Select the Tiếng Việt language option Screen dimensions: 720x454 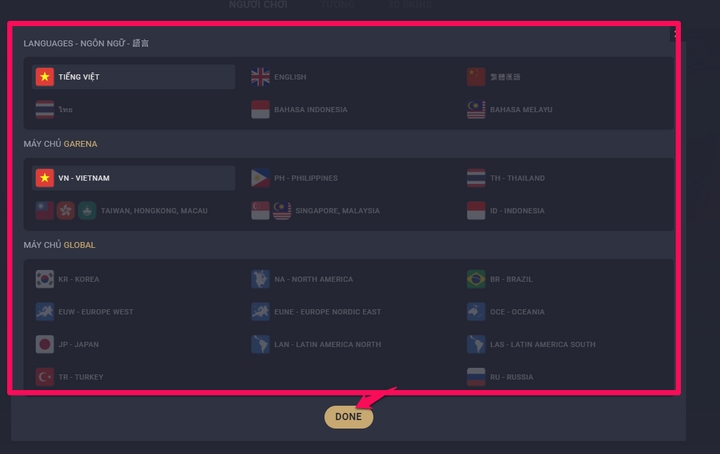point(78,77)
